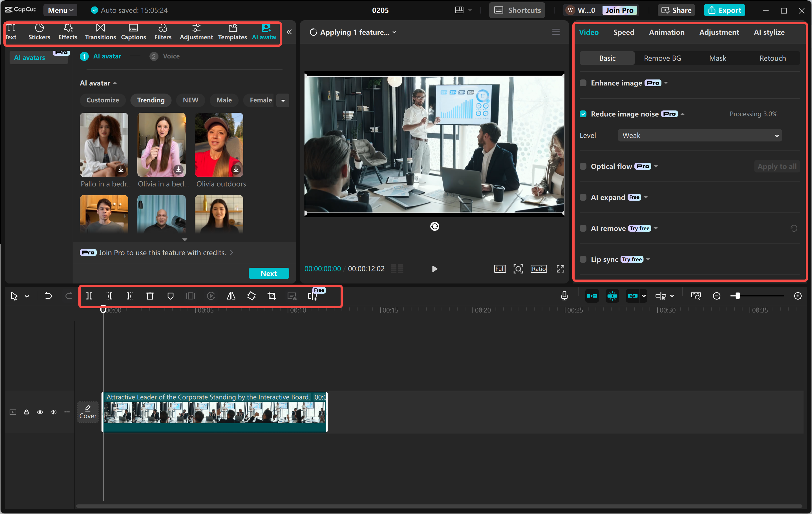The width and height of the screenshot is (812, 514).
Task: Toggle track visibility eye icon
Action: (x=40, y=412)
